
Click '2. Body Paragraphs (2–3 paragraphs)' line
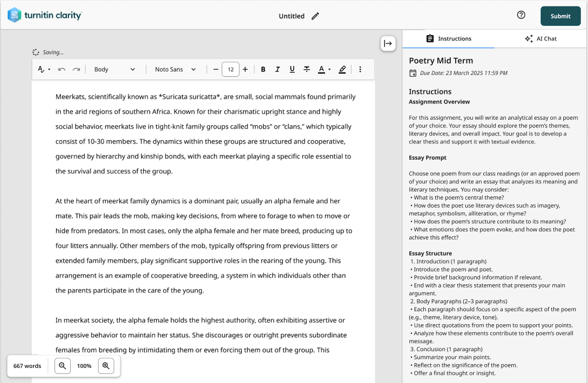[458, 302]
